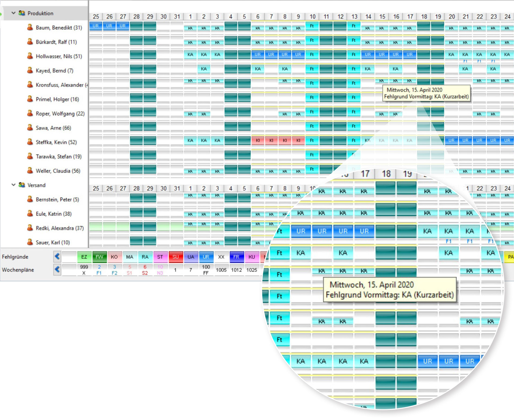The height and width of the screenshot is (420, 514).
Task: Select the ST absence reason swatch
Action: (160, 257)
